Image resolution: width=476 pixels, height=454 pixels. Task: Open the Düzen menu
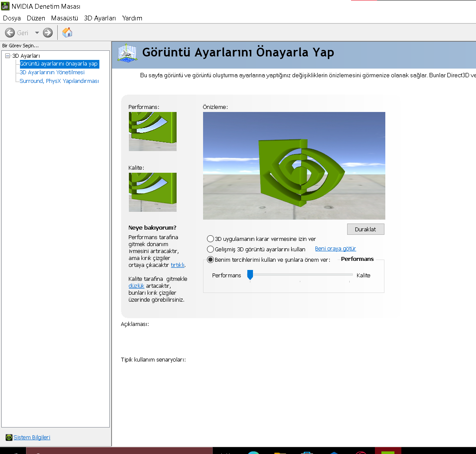[x=36, y=18]
